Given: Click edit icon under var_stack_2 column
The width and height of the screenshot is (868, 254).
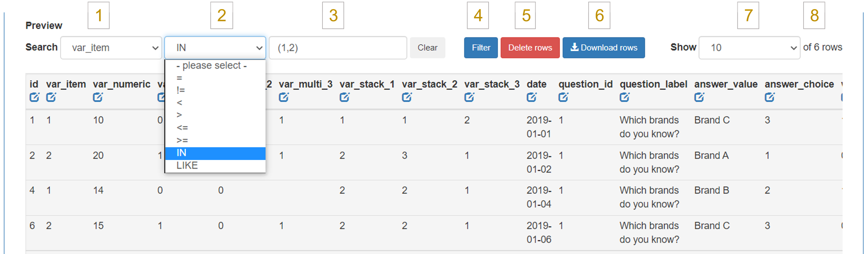Looking at the screenshot, I should [407, 98].
